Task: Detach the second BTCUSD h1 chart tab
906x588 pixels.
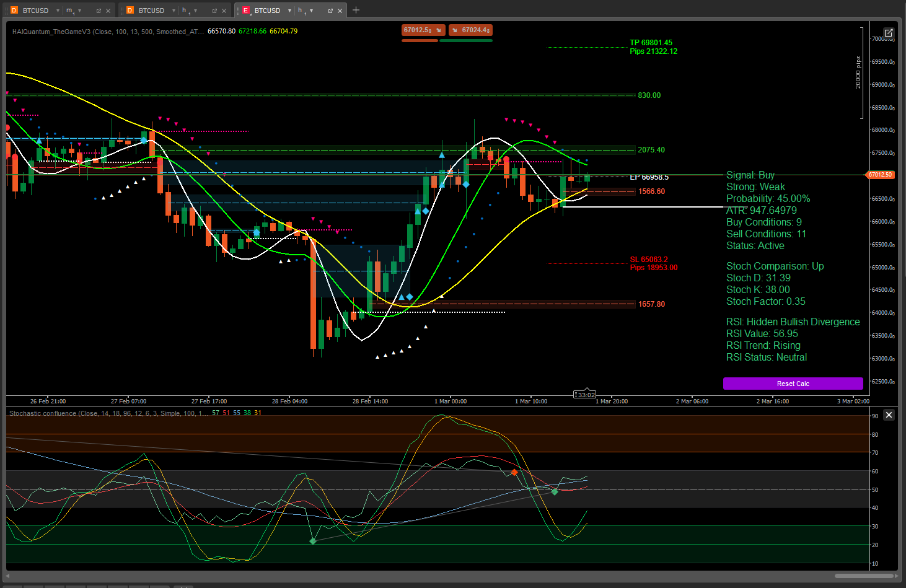Action: pos(214,11)
